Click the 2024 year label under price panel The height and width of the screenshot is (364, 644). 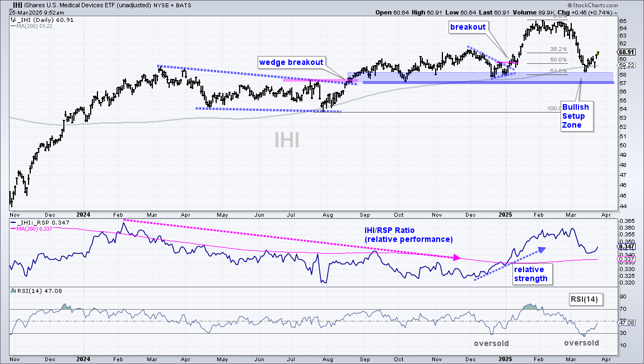[x=83, y=215]
